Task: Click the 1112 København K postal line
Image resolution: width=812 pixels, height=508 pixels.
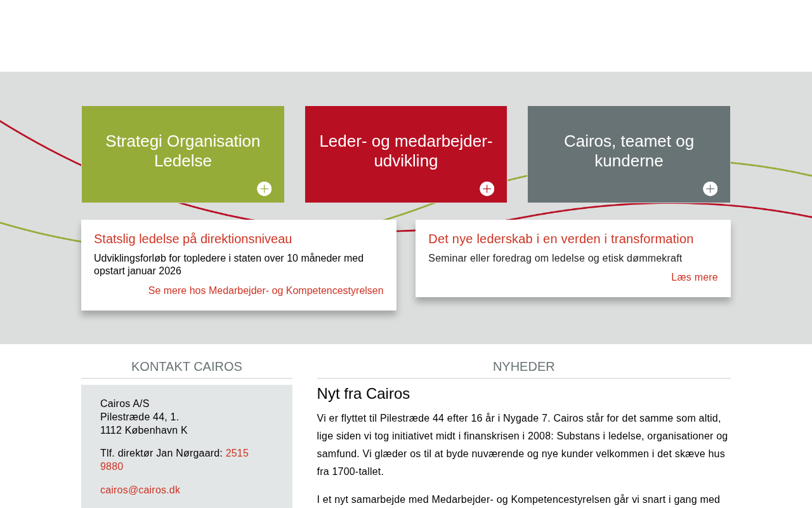Action: [x=144, y=430]
